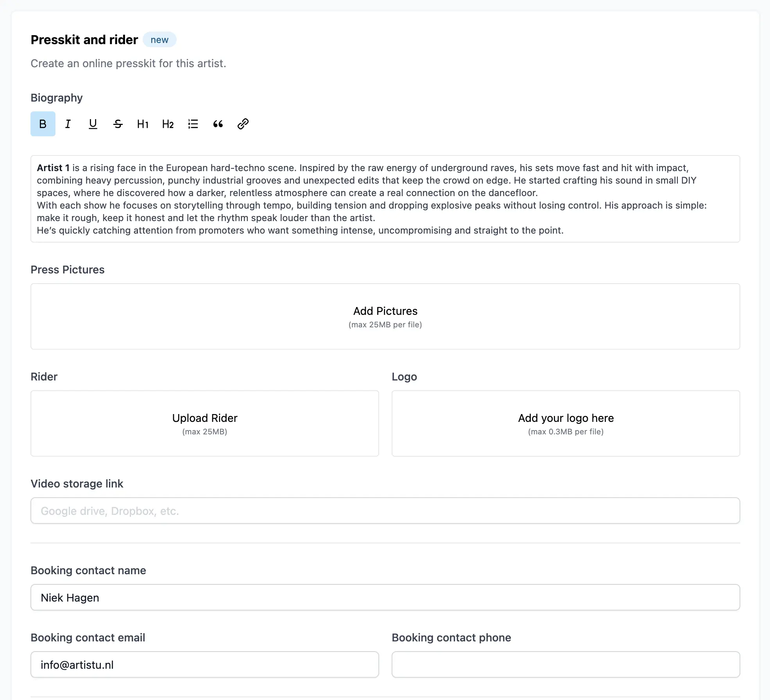Toggle bold formatting in the Biography toolbar

click(43, 124)
